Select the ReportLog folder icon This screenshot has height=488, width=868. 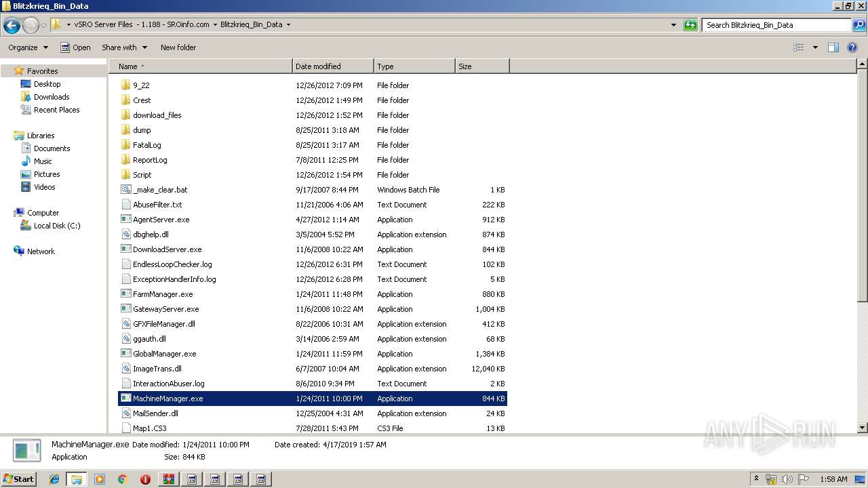pos(125,160)
